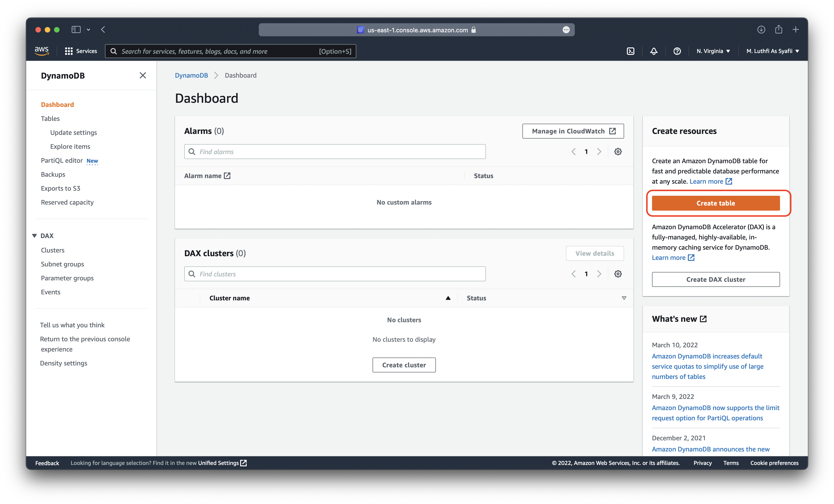
Task: Select Dashboard in the side navigation
Action: pyautogui.click(x=57, y=105)
